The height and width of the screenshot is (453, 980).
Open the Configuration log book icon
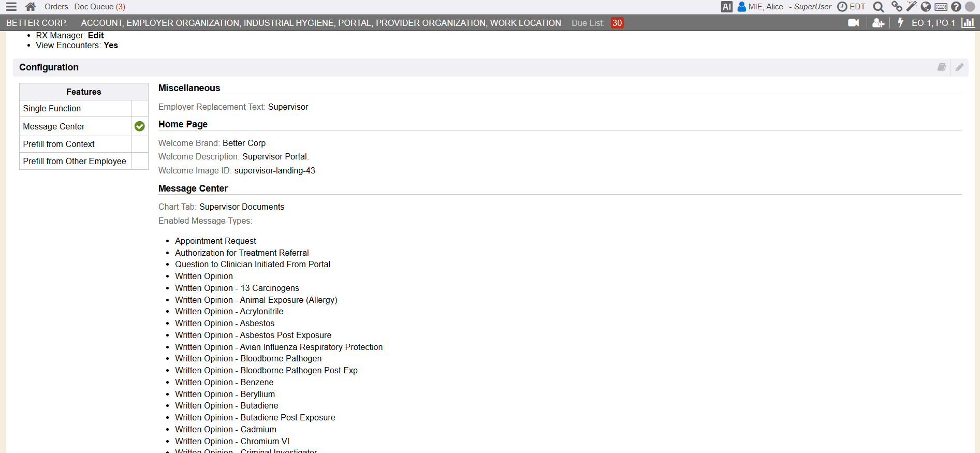[x=941, y=67]
